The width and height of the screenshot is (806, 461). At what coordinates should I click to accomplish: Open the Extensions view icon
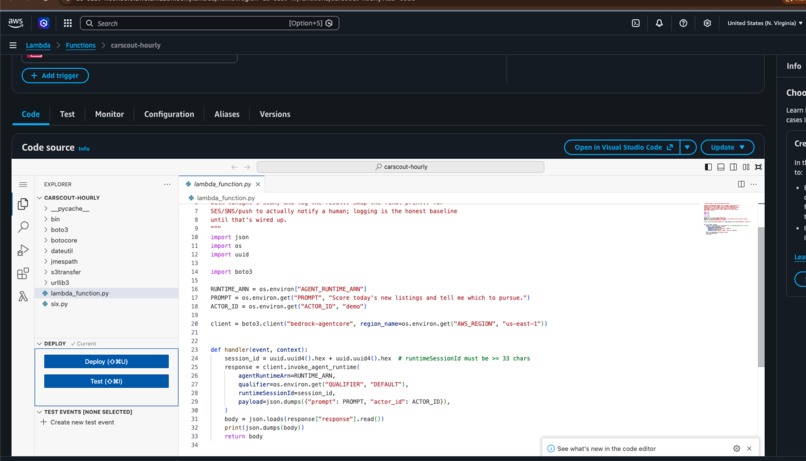pos(23,273)
